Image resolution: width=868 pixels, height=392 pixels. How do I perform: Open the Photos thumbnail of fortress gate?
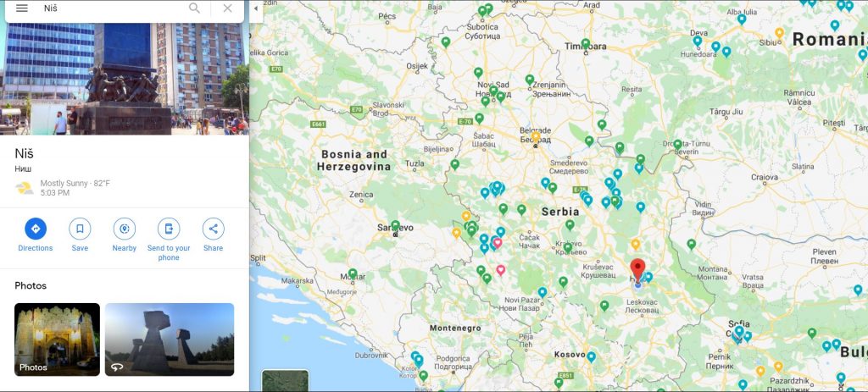57,339
